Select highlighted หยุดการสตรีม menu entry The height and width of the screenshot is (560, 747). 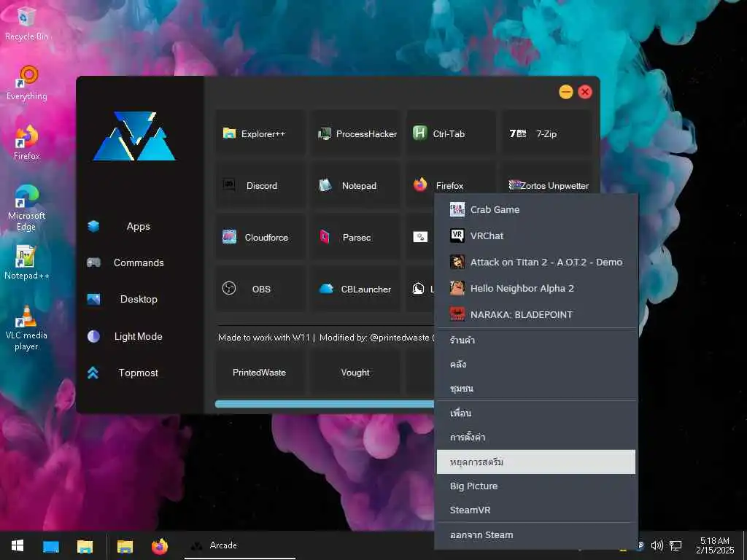[x=536, y=462]
